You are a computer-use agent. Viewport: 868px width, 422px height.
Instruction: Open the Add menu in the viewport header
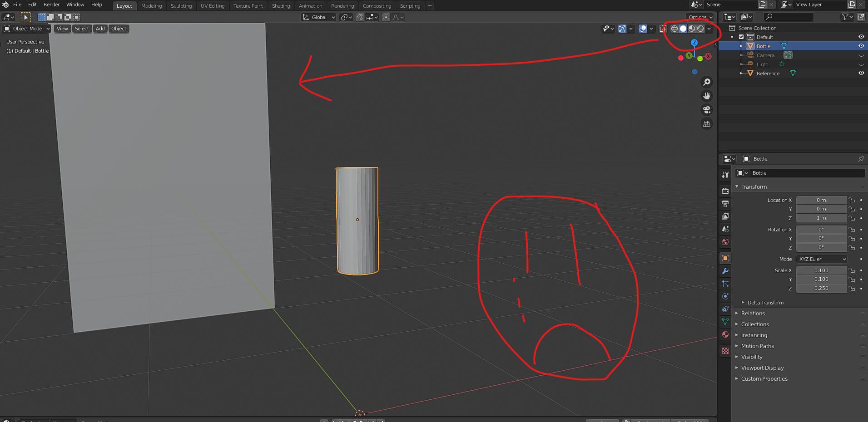click(x=100, y=29)
